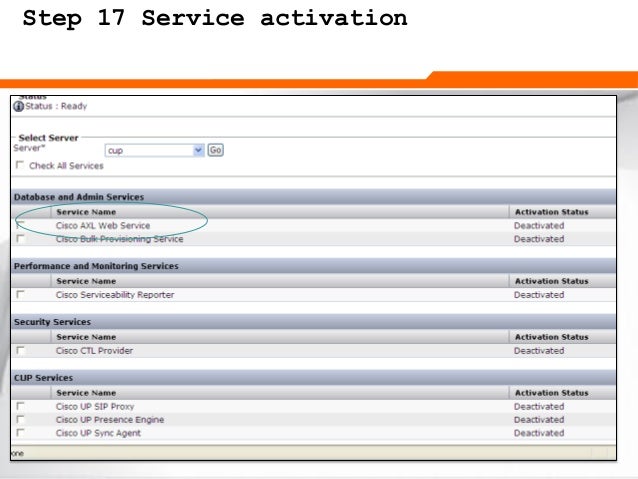Tick the Cisco Bulk Provisioning Service checkbox
This screenshot has width=638, height=479.
tap(20, 238)
